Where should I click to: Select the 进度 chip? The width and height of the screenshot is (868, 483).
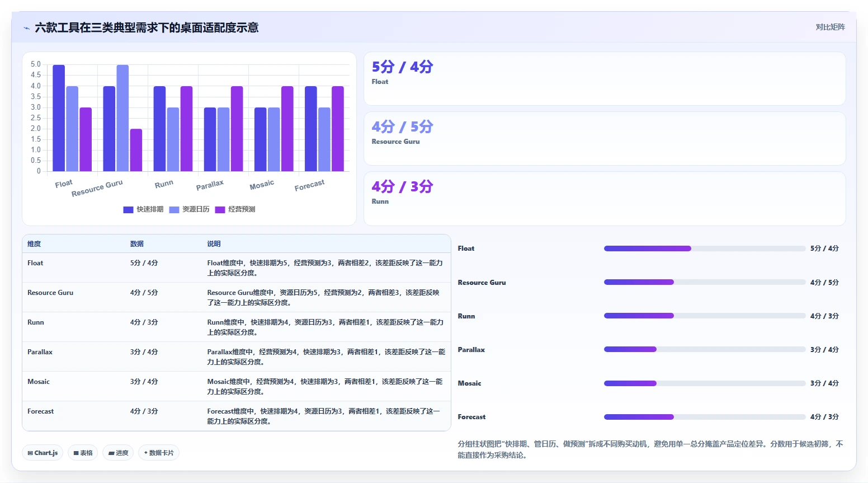[x=118, y=453]
